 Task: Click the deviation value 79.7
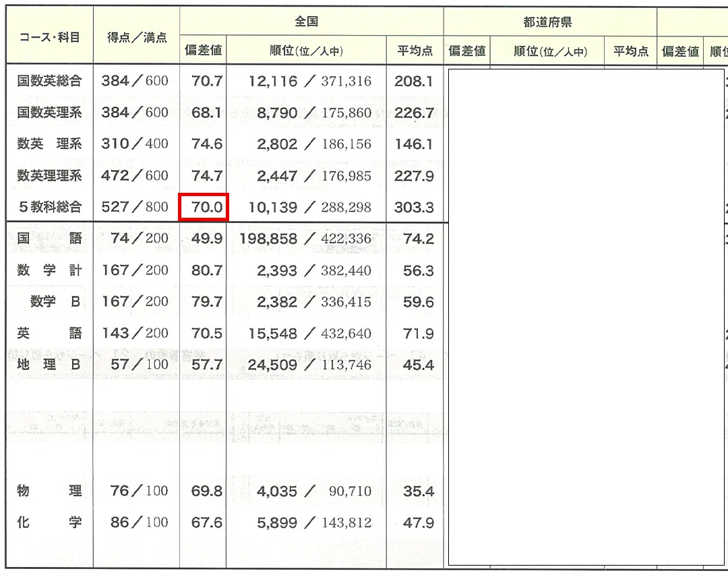pos(207,302)
